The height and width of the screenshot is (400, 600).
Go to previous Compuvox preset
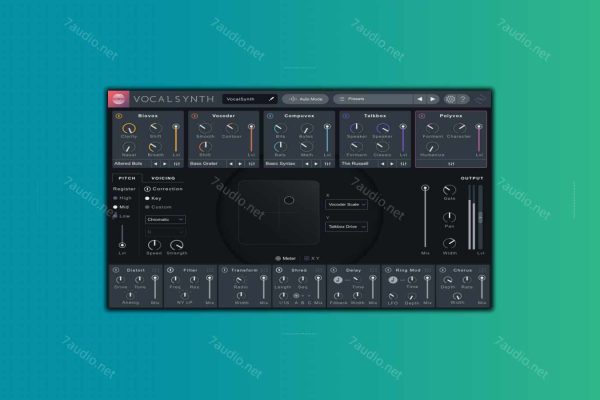coord(307,164)
